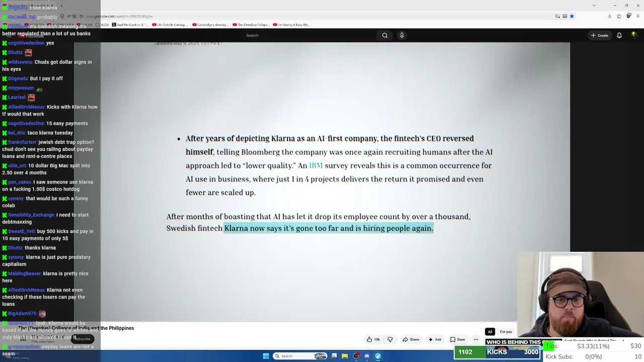Click the Ask button under video
This screenshot has width=644, height=362.
[435, 339]
